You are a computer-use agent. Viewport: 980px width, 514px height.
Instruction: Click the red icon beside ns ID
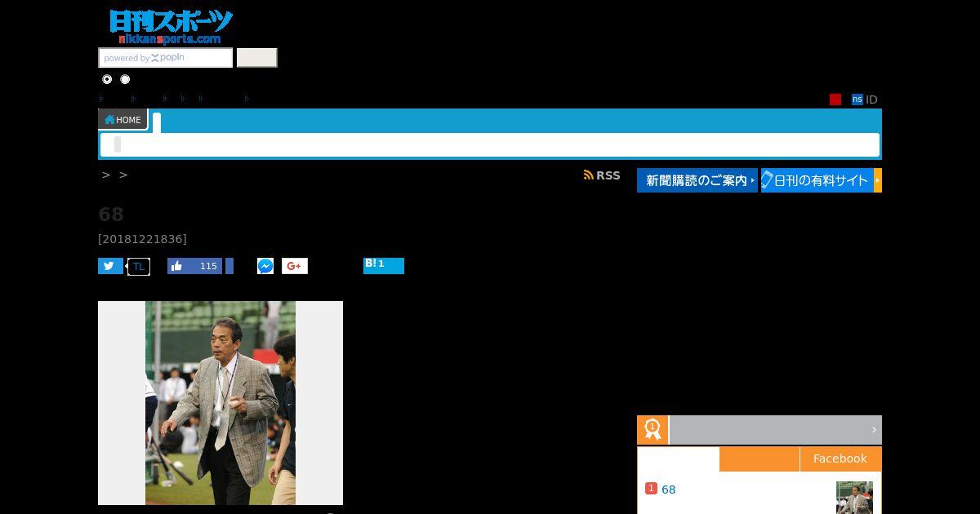click(835, 100)
